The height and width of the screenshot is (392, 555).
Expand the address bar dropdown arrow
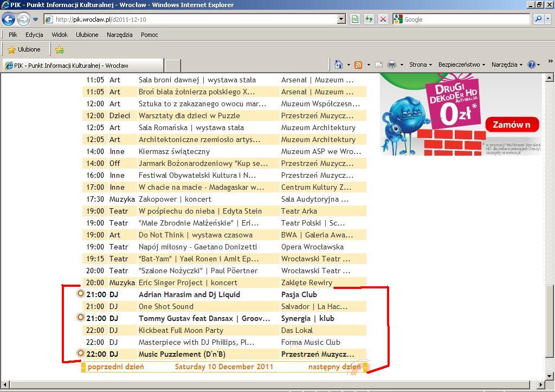coord(341,19)
